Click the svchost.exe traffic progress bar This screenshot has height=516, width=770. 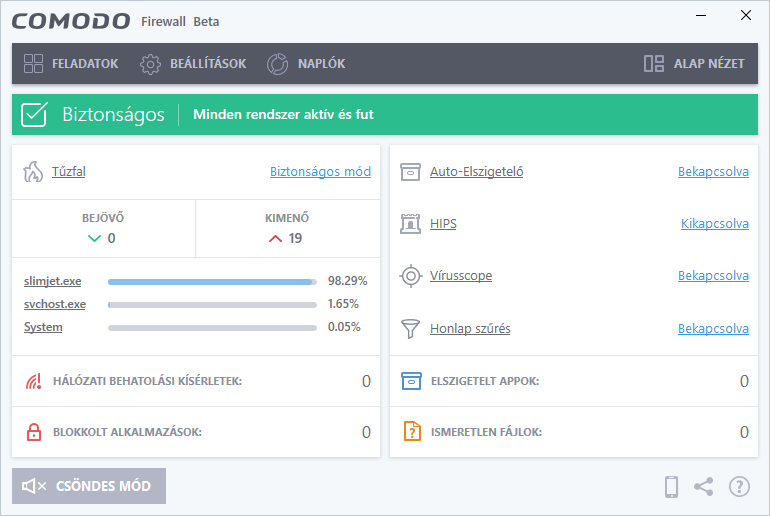point(212,305)
